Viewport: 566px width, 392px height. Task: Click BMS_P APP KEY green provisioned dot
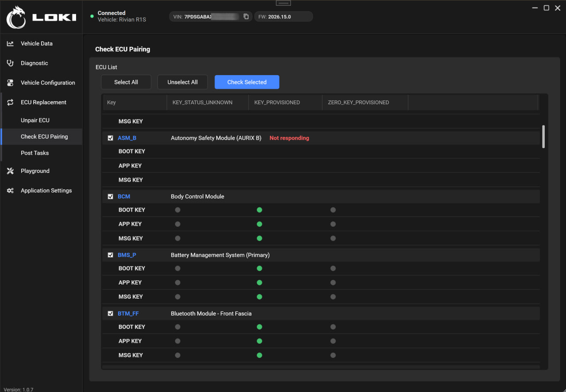coord(260,282)
